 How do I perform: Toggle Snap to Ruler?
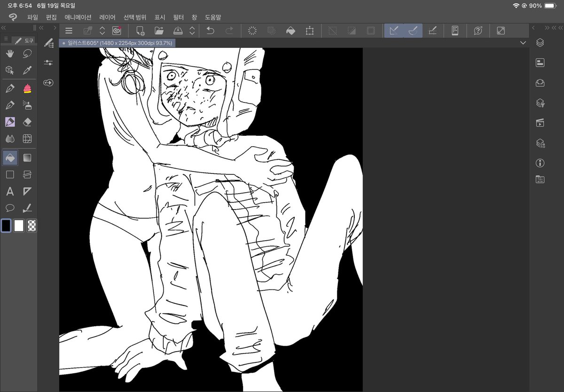[x=394, y=31]
